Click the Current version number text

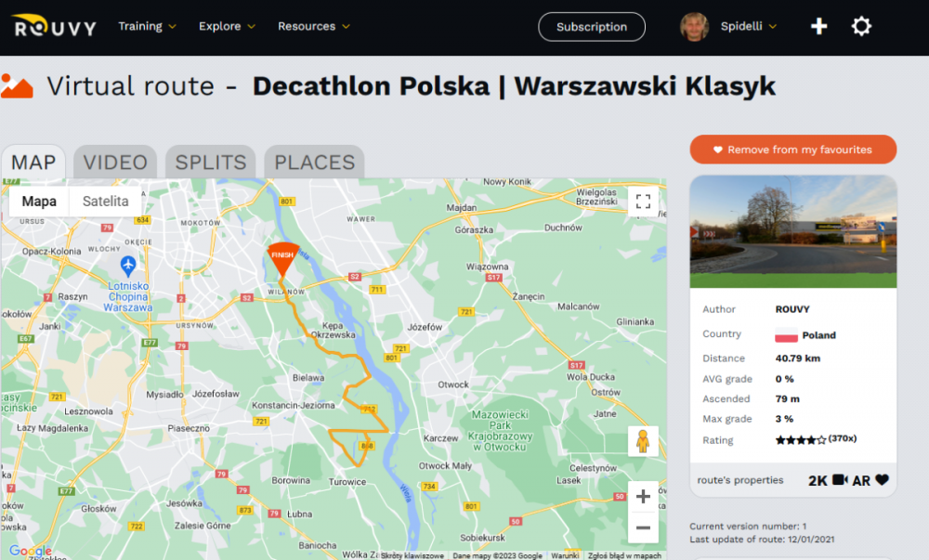click(748, 527)
